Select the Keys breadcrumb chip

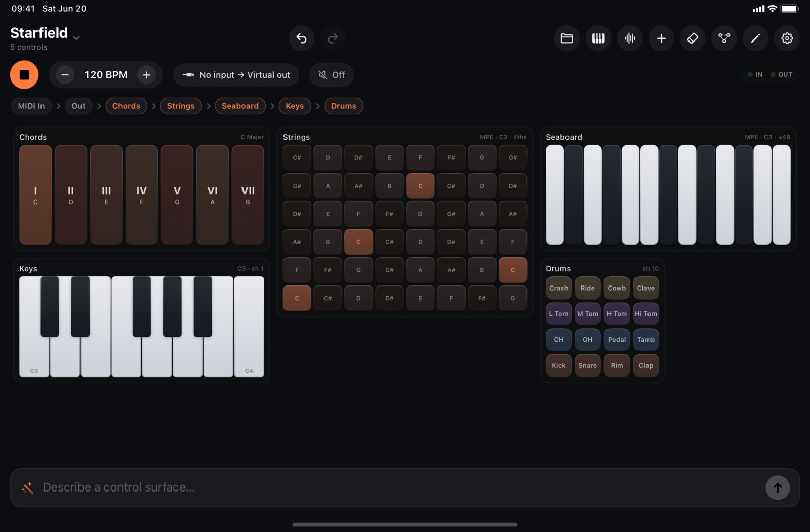point(295,106)
